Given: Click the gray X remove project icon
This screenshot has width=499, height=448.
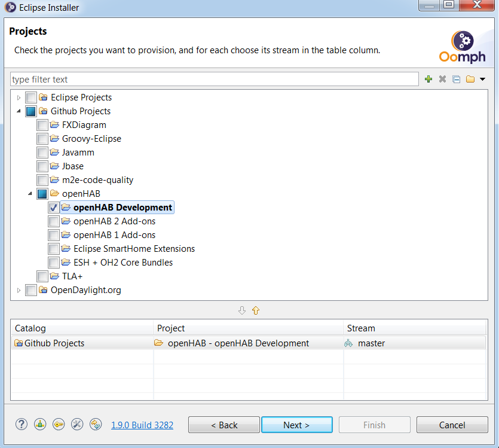Looking at the screenshot, I should tap(442, 79).
